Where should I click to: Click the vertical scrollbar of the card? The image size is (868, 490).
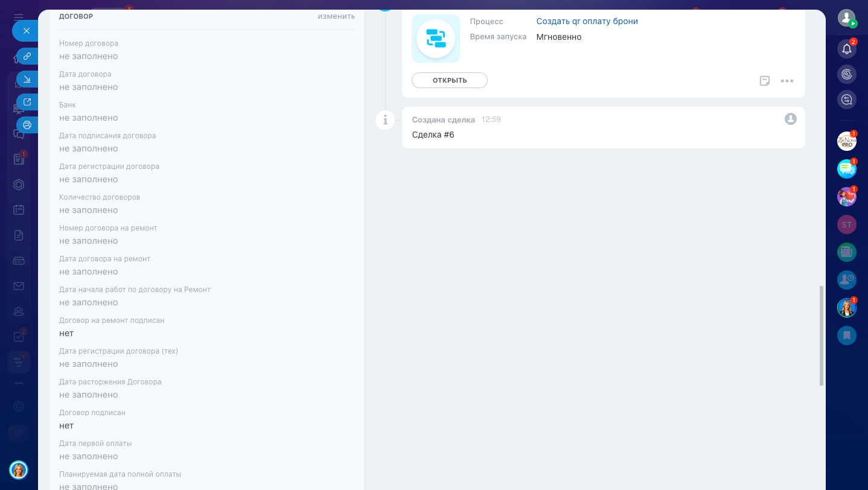(821, 336)
